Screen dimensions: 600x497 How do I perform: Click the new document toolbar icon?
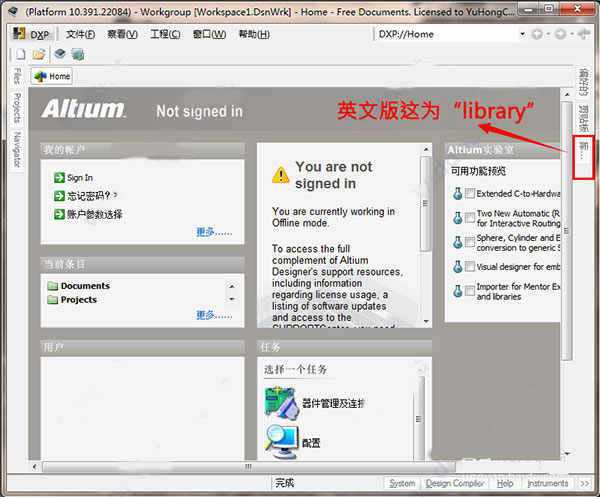coord(20,54)
